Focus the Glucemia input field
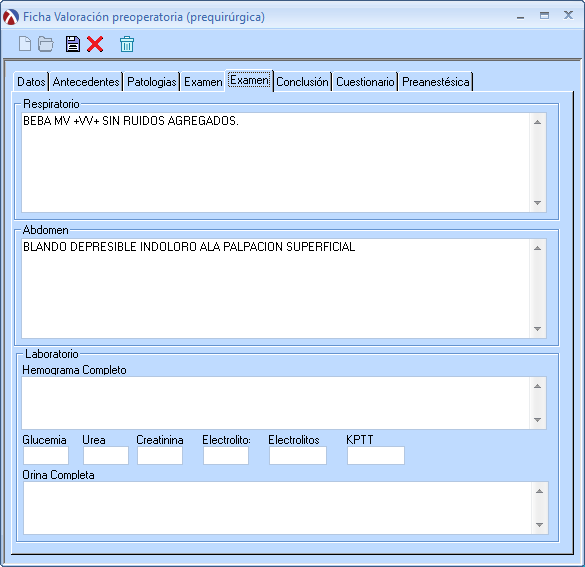 [x=46, y=455]
